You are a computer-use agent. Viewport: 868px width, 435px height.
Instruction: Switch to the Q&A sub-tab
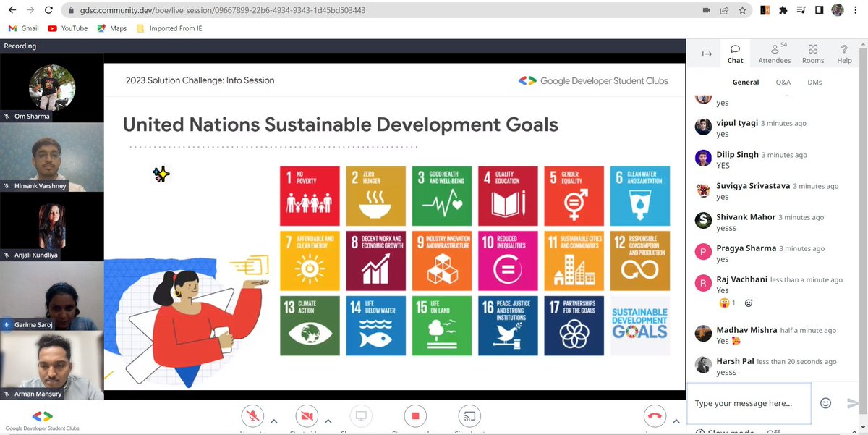(783, 83)
